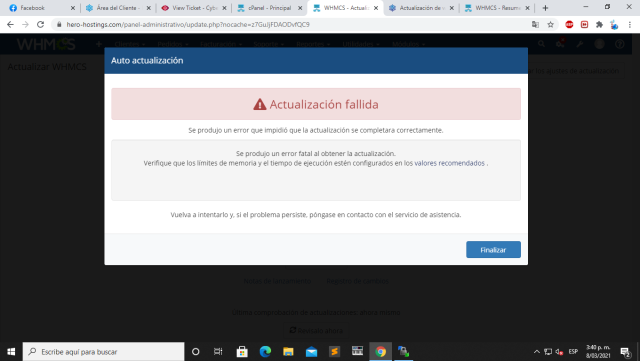Viewport: 640px width, 361px height.
Task: Show hidden system tray icons
Action: (x=537, y=352)
